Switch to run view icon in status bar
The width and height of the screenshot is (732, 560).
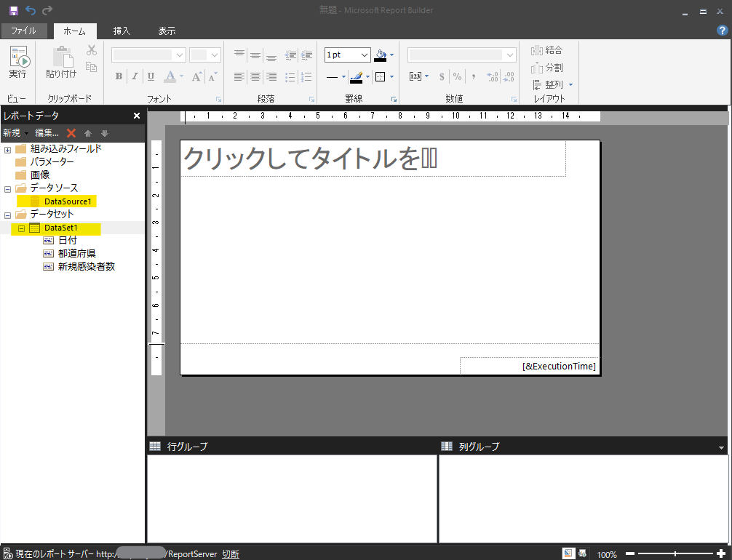(584, 553)
